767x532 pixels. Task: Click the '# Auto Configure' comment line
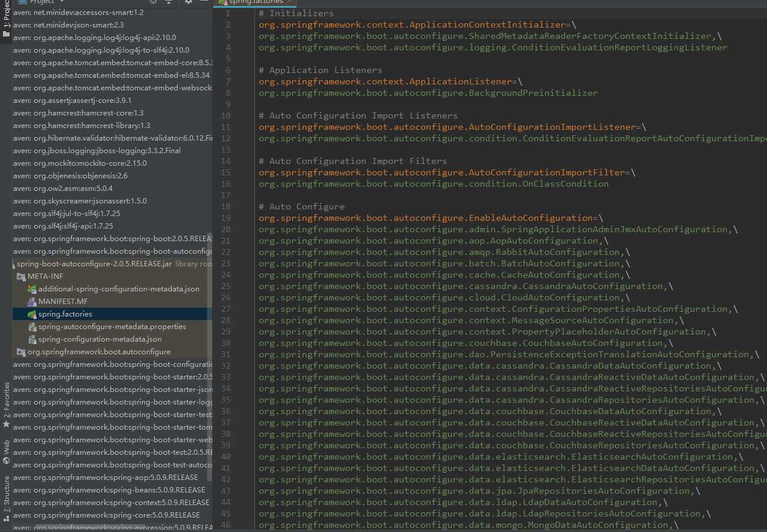tap(302, 206)
